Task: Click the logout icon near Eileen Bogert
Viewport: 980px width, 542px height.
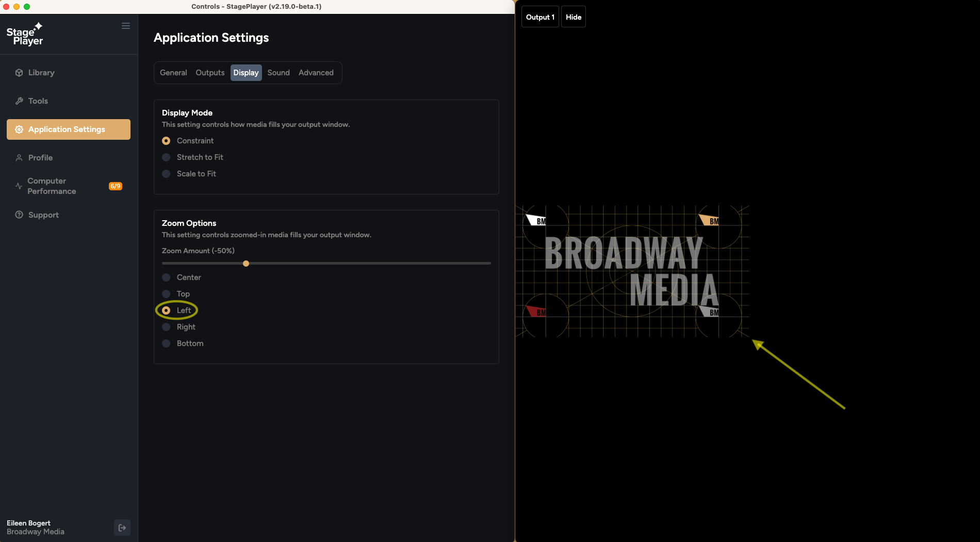Action: click(122, 528)
